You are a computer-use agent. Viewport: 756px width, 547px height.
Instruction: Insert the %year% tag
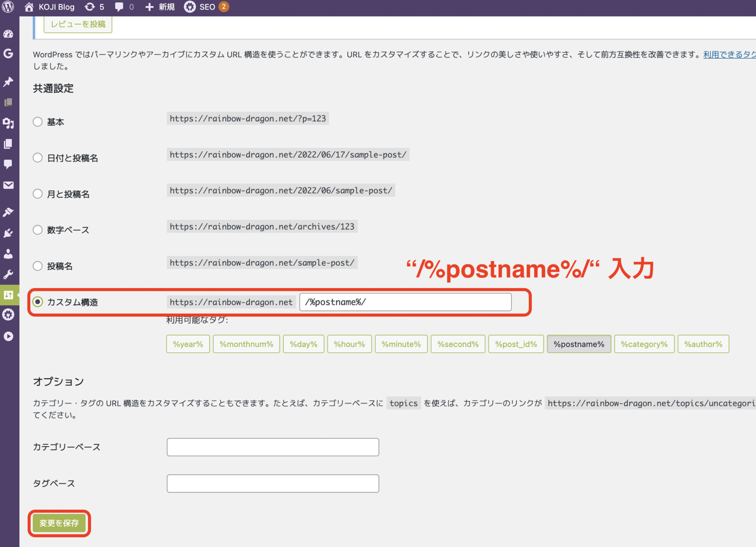(x=188, y=344)
